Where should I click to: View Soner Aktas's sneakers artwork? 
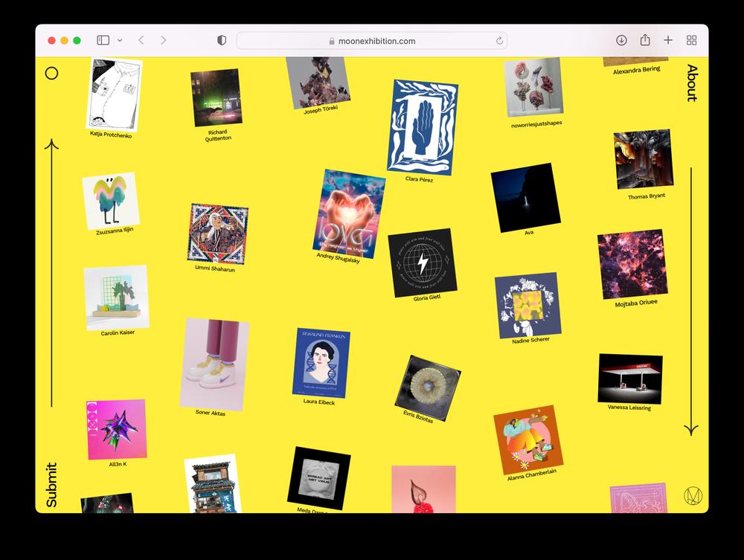(x=214, y=364)
